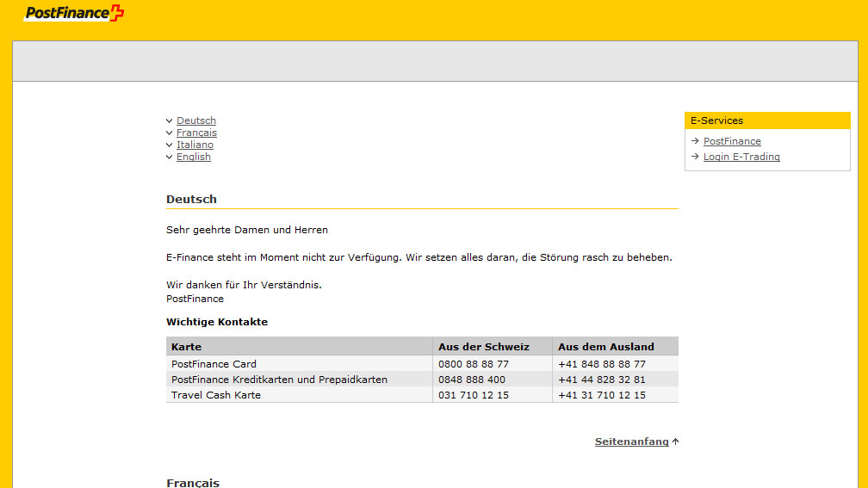868x488 pixels.
Task: Click the arrow icon next to PostFinance link
Action: tap(695, 141)
